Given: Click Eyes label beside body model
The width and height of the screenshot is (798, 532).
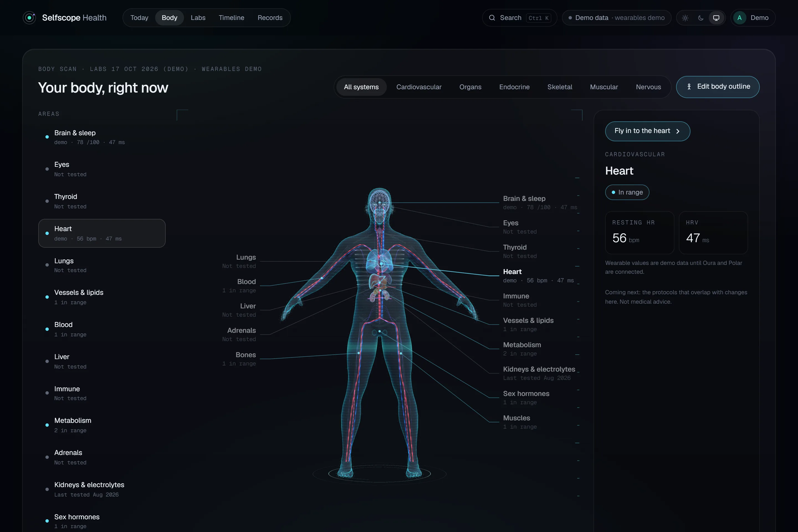Looking at the screenshot, I should [520, 227].
